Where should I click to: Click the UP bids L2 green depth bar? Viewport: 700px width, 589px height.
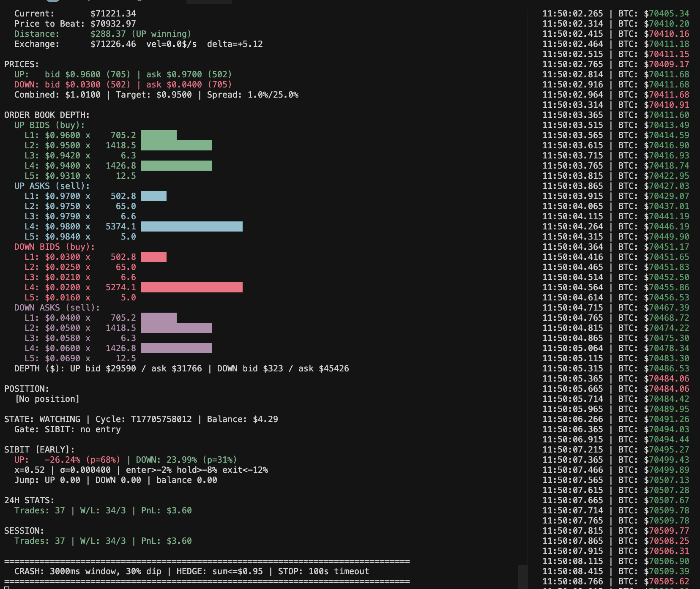pyautogui.click(x=176, y=145)
